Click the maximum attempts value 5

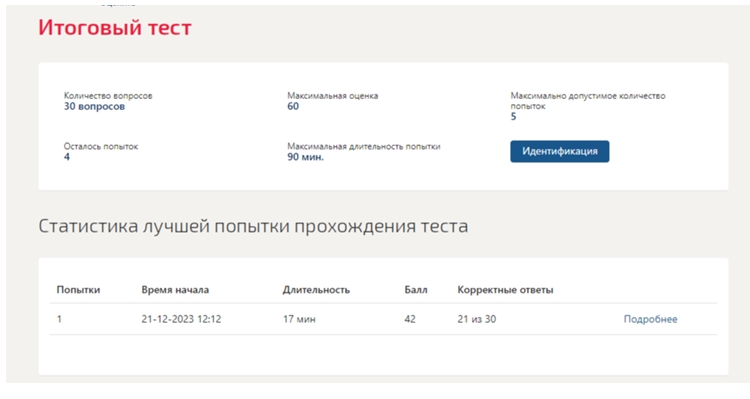(x=513, y=117)
